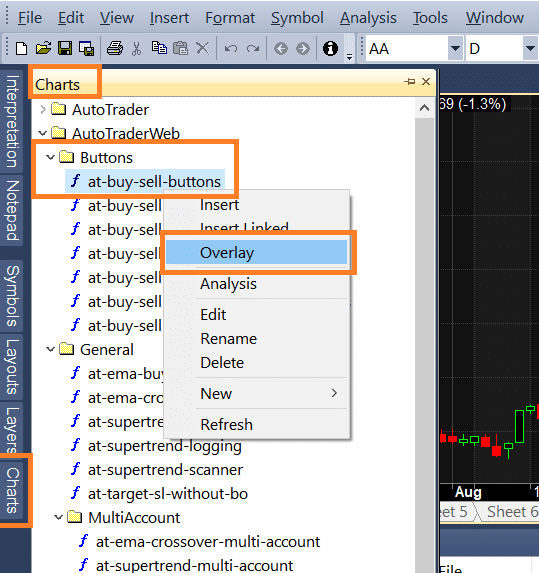The height and width of the screenshot is (573, 539).
Task: Expand the AutoTrader folder
Action: coord(42,109)
